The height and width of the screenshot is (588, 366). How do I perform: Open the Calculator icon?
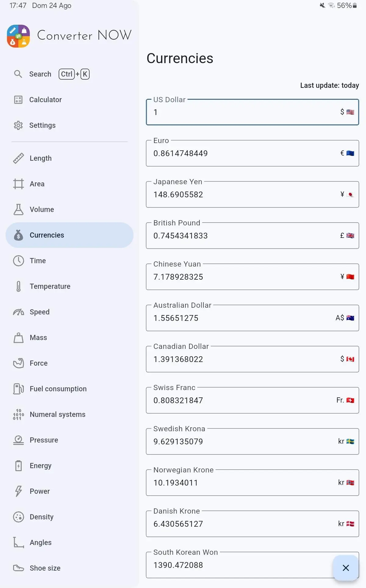coord(18,100)
